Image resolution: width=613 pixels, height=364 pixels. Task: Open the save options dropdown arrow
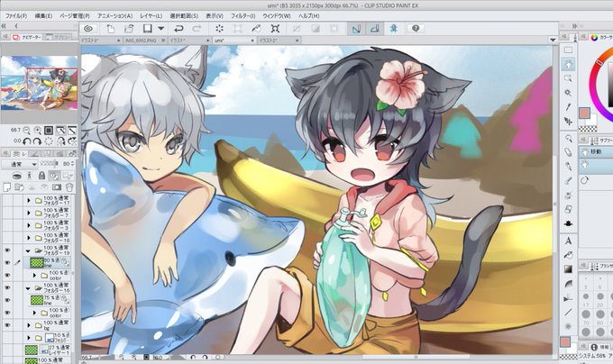point(161,29)
